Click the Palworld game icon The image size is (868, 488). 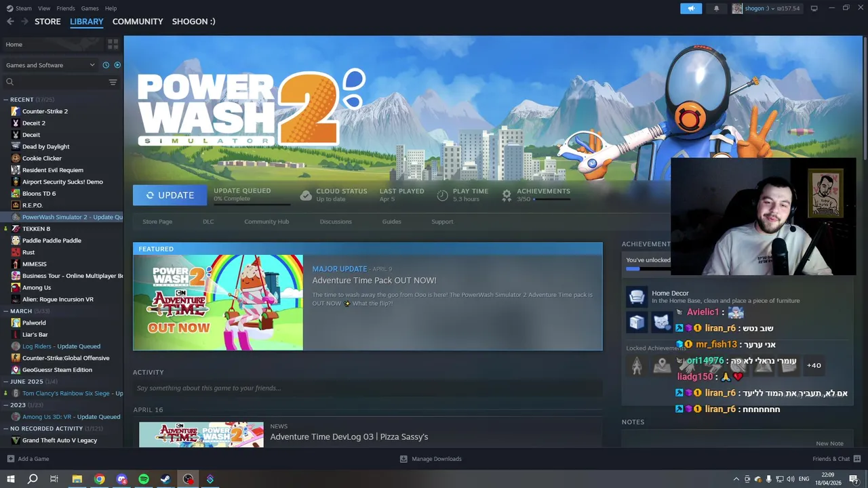[x=16, y=323]
